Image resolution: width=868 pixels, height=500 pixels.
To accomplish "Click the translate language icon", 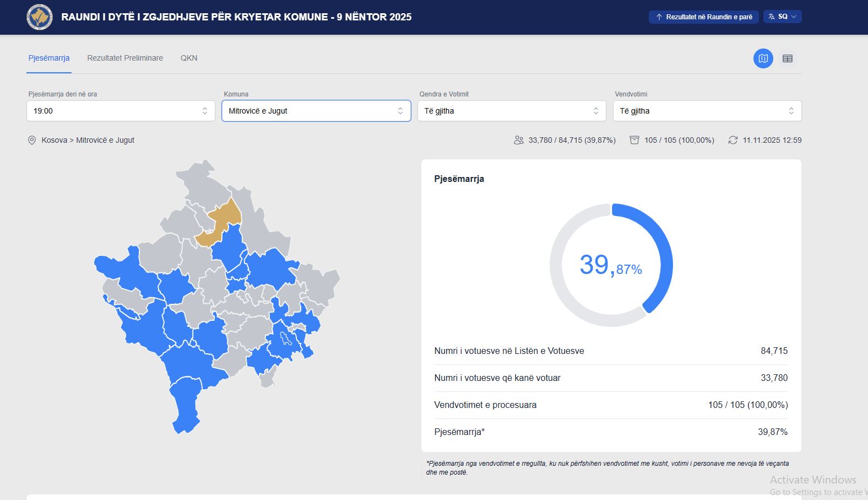I will pos(772,17).
